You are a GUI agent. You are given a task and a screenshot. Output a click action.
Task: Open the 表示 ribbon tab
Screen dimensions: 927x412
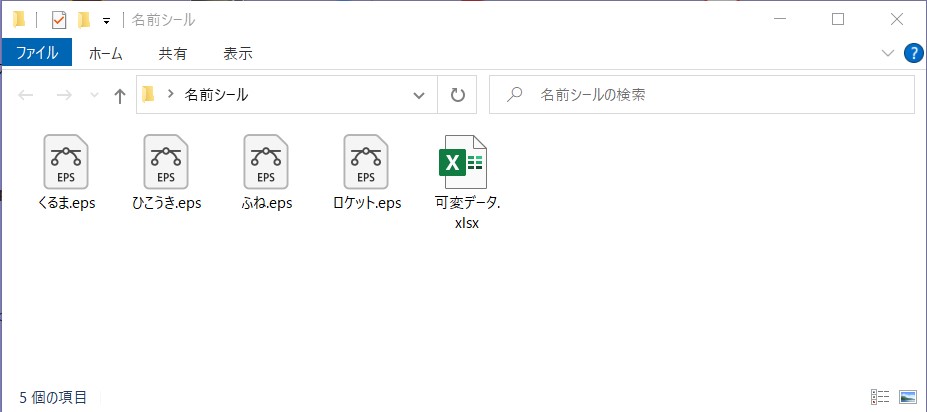pos(238,54)
